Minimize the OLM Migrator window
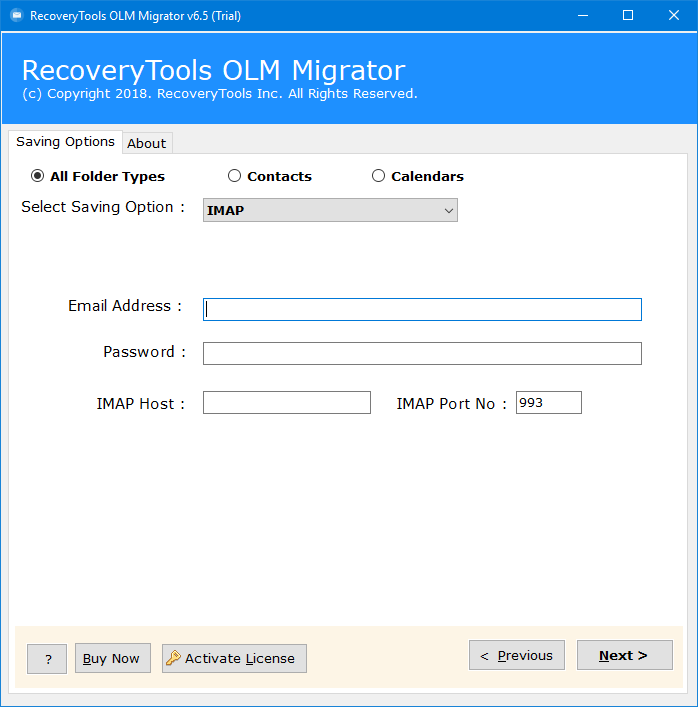Image resolution: width=698 pixels, height=707 pixels. 583,16
